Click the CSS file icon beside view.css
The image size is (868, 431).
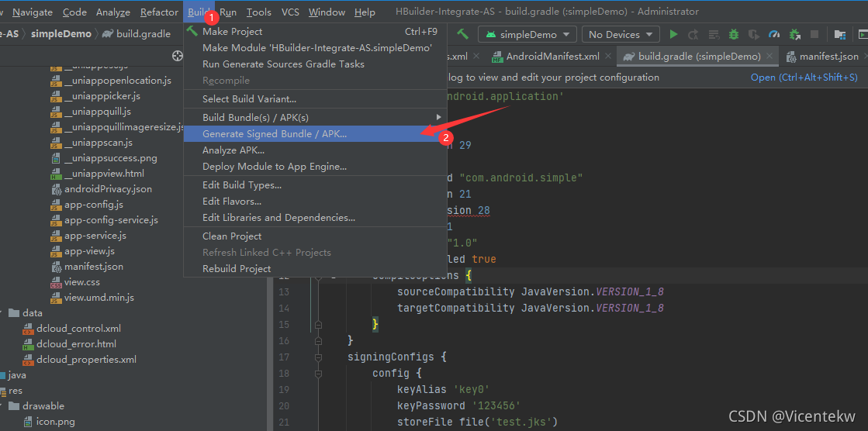[55, 282]
